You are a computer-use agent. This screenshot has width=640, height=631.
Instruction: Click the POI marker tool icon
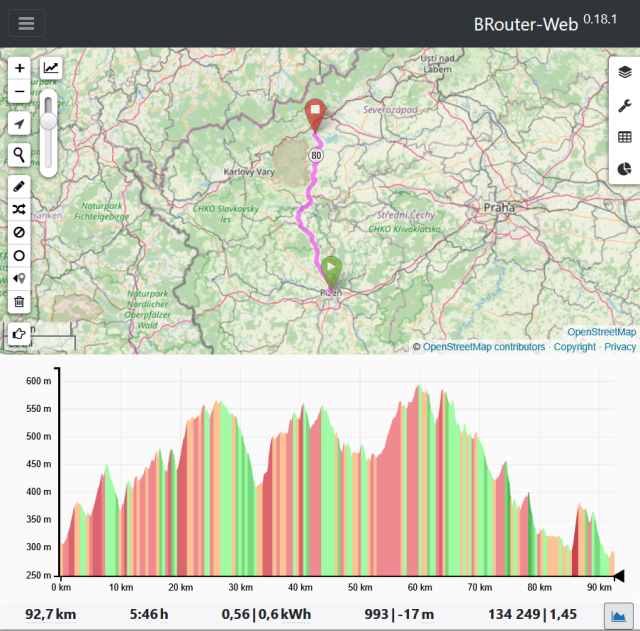click(19, 278)
